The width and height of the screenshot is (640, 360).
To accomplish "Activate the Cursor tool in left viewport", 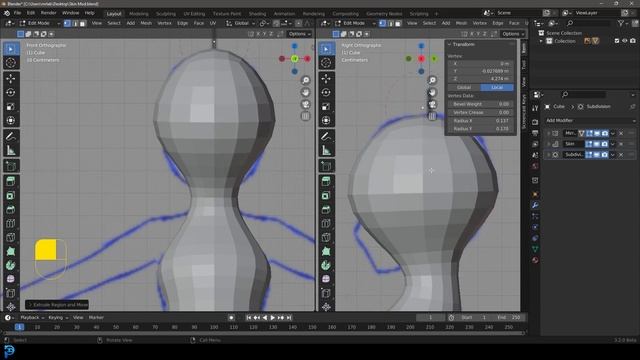I will pos(11,63).
